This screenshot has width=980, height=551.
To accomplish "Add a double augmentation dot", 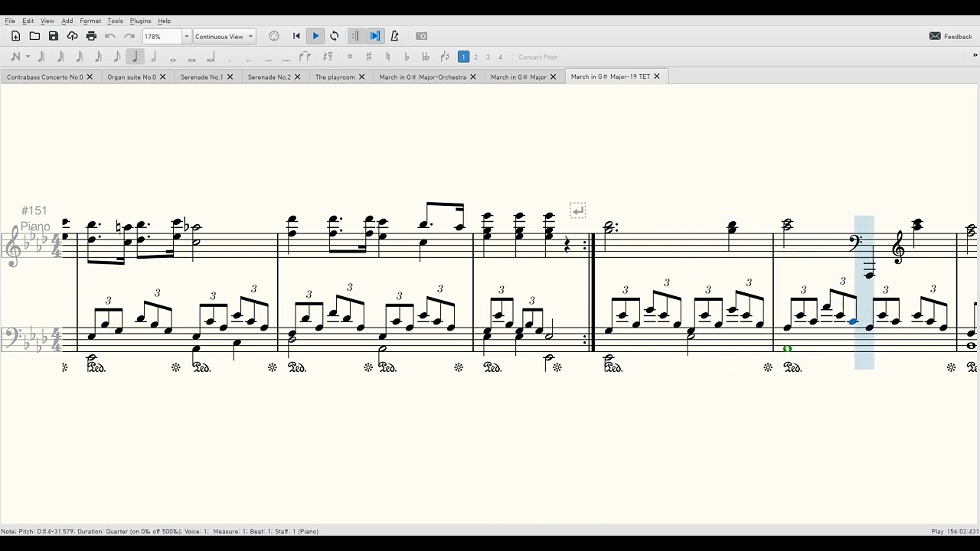I will pyautogui.click(x=249, y=59).
